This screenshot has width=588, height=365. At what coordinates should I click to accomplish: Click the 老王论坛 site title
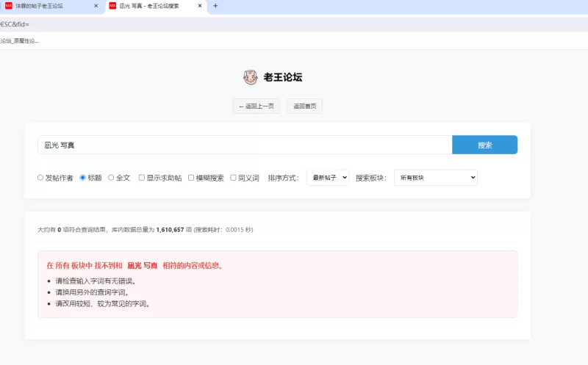click(x=283, y=77)
